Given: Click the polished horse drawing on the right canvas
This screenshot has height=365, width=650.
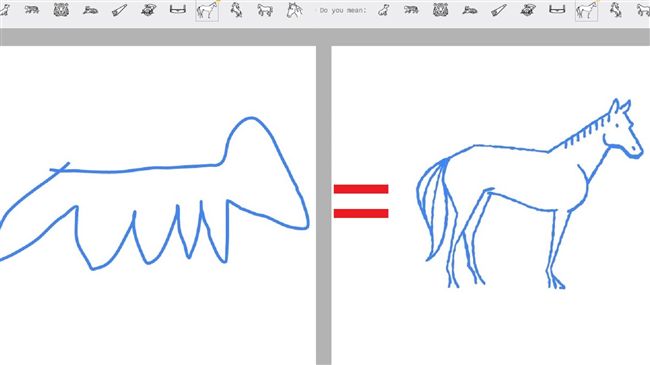Looking at the screenshot, I should 530,194.
